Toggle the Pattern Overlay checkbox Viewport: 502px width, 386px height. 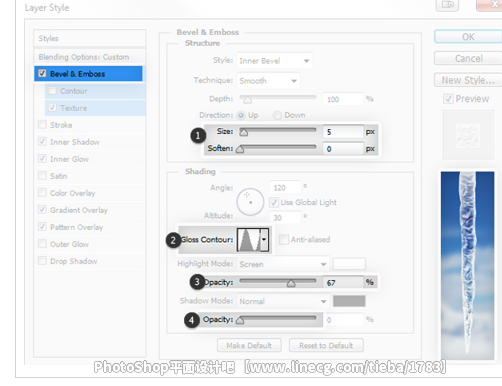tap(42, 227)
